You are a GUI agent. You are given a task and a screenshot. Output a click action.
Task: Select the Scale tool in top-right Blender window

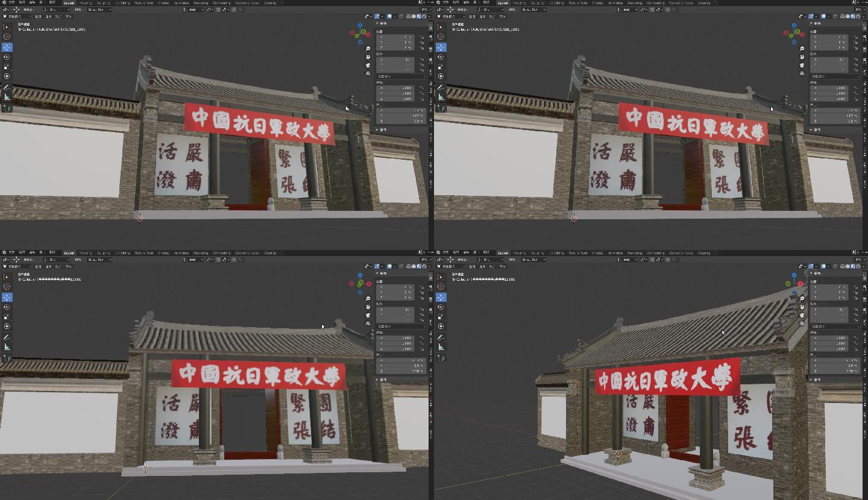441,66
